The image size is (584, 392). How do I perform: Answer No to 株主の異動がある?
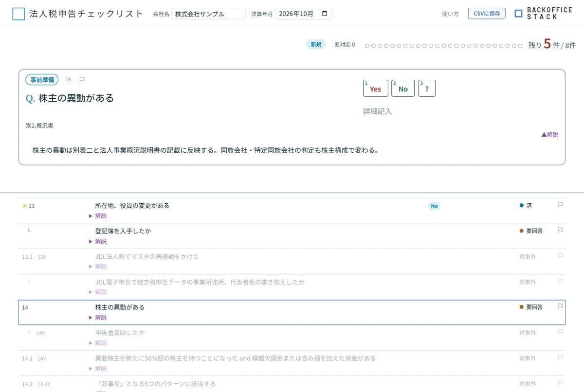tap(403, 89)
